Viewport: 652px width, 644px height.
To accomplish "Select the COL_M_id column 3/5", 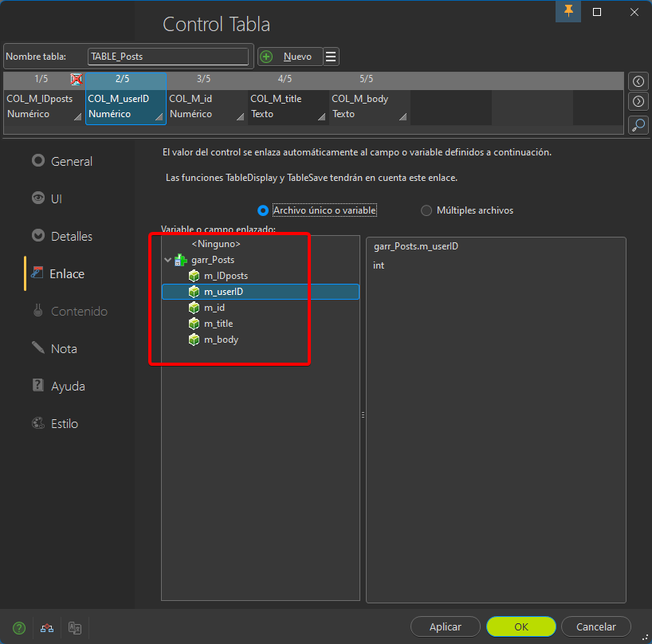I will point(206,99).
